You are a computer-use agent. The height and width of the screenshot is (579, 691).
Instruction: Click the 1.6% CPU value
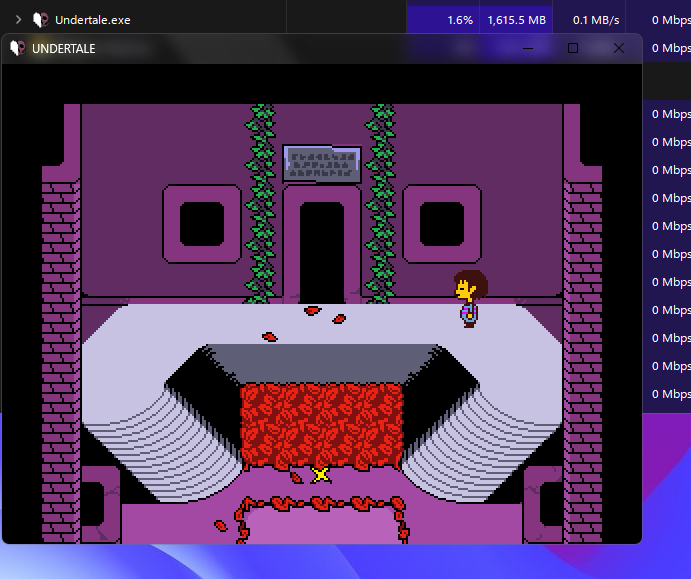[460, 20]
